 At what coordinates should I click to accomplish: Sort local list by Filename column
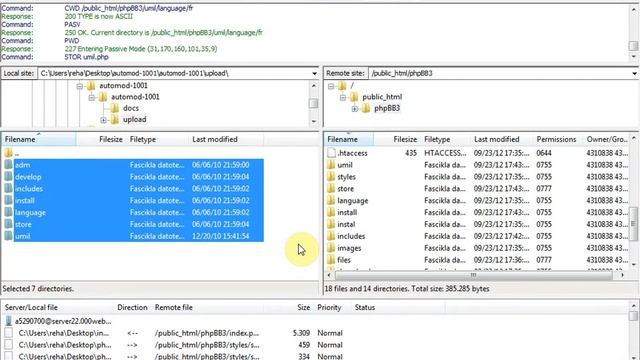pos(39,140)
